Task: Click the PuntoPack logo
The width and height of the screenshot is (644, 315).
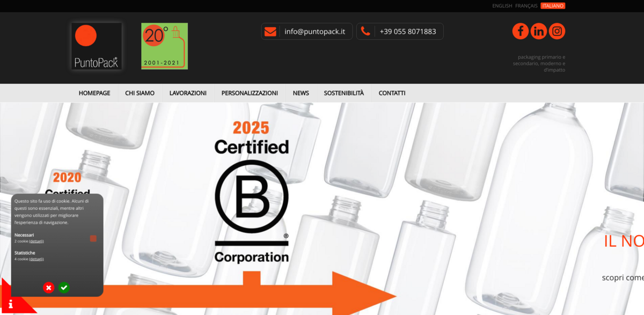Action: coord(97,46)
